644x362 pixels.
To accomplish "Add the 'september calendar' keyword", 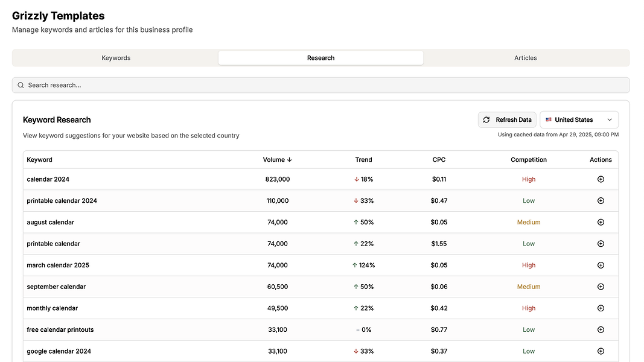I will pyautogui.click(x=601, y=287).
